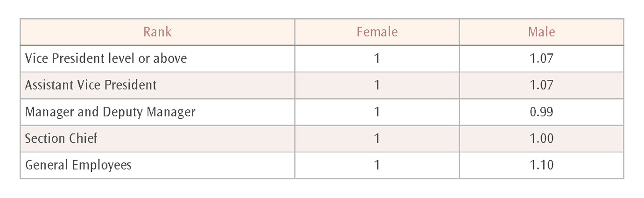Select the 'Assistant Vice President' rank cell
This screenshot has height=198, width=644.
[x=91, y=85]
